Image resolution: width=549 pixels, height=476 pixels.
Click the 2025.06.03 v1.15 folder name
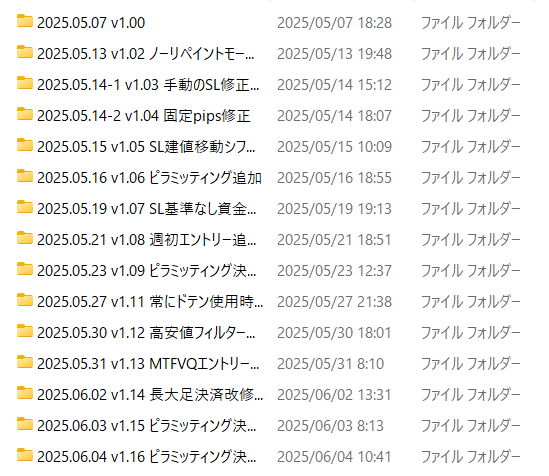[147, 426]
